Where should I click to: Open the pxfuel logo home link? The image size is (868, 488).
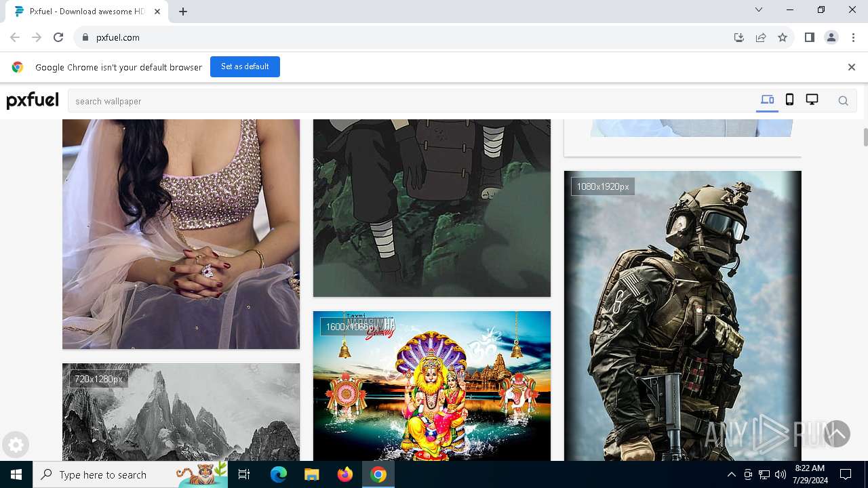(33, 100)
